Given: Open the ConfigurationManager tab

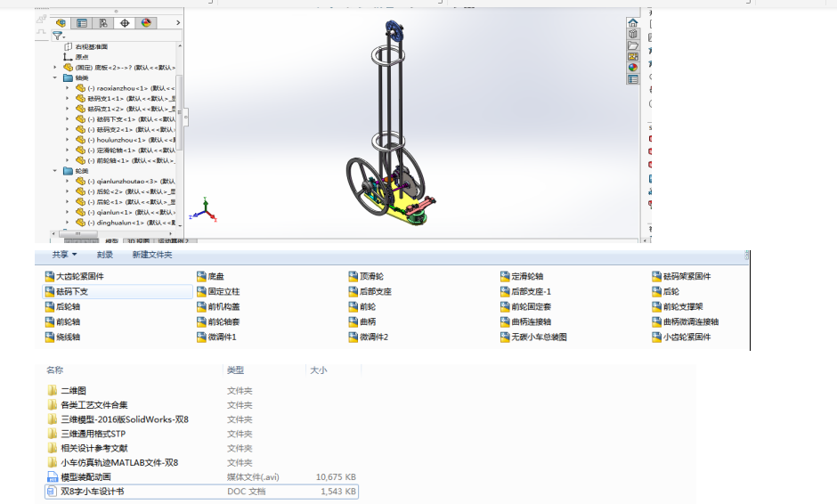Looking at the screenshot, I should (x=103, y=23).
